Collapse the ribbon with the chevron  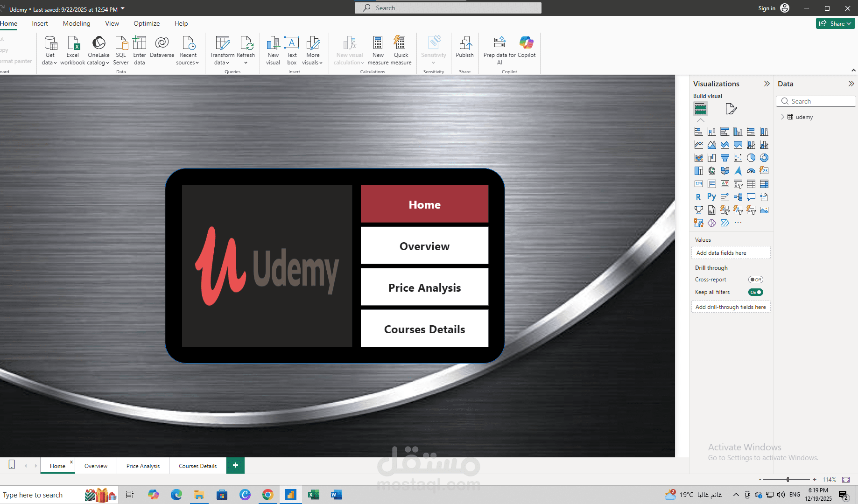tap(853, 70)
